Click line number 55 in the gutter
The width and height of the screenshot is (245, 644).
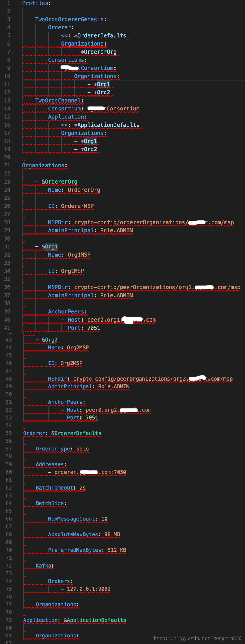pyautogui.click(x=9, y=433)
